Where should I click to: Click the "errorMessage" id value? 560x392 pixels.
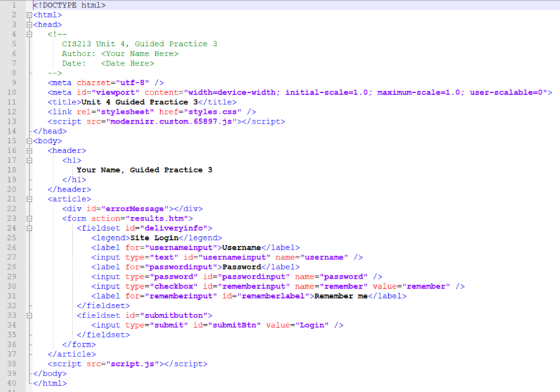point(134,209)
